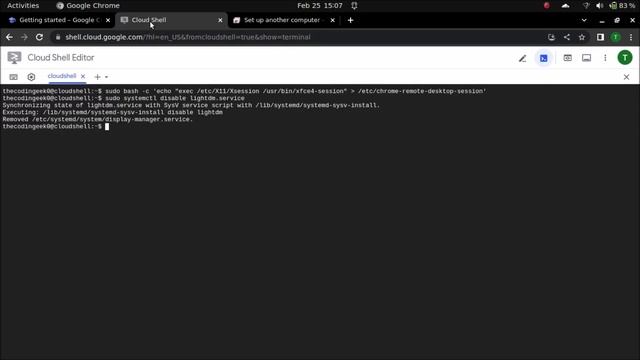Open Google Chrome app menu in top bar
This screenshot has width=640, height=360.
click(x=88, y=6)
